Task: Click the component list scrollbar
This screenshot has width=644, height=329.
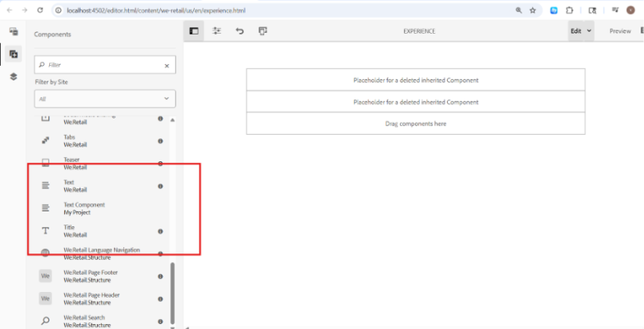Action: [x=172, y=294]
